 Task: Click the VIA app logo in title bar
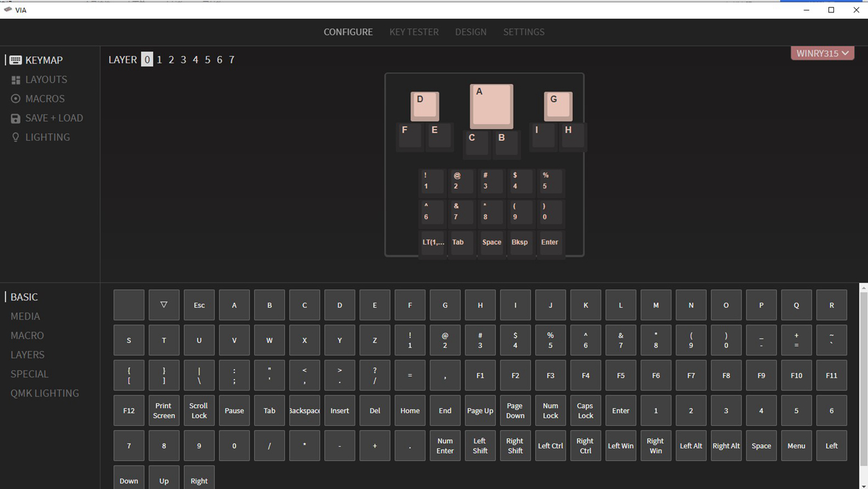tap(8, 10)
